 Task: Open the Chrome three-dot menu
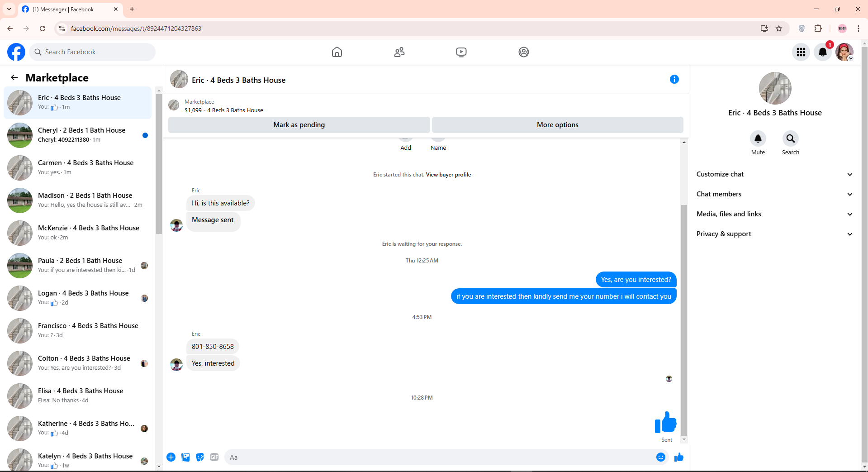tap(859, 29)
